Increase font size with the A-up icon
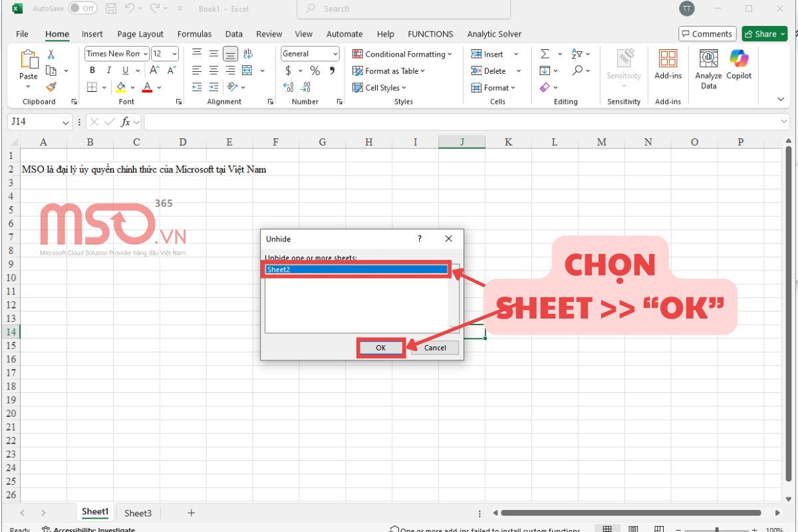798x532 pixels. (155, 70)
